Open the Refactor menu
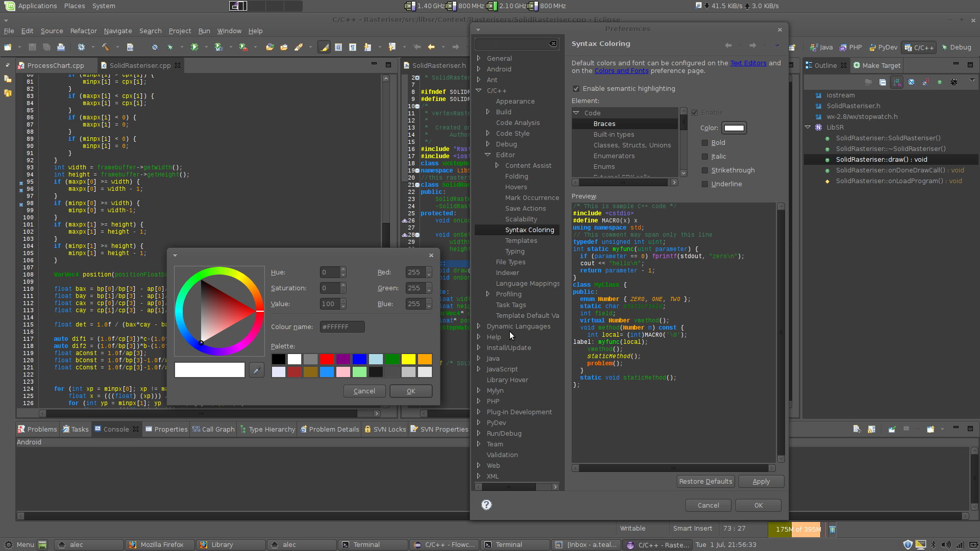Viewport: 980px width, 551px height. (83, 31)
